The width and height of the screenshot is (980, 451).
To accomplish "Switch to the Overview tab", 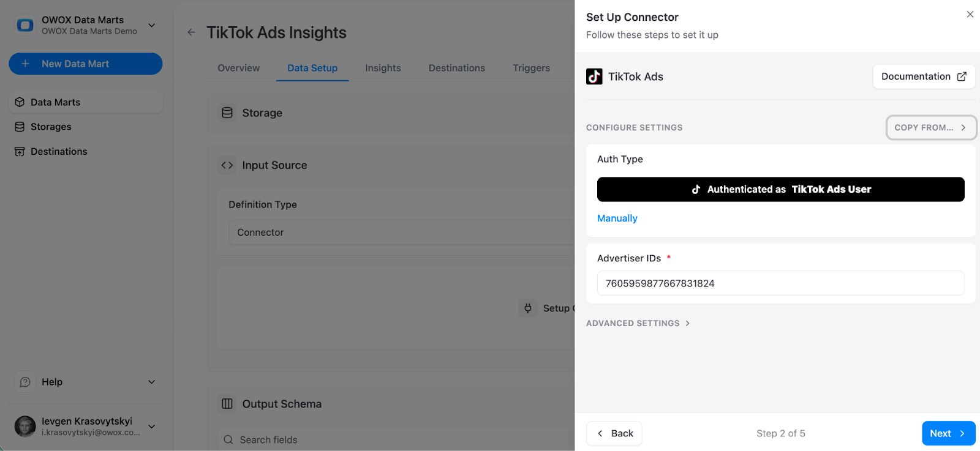I will point(238,68).
